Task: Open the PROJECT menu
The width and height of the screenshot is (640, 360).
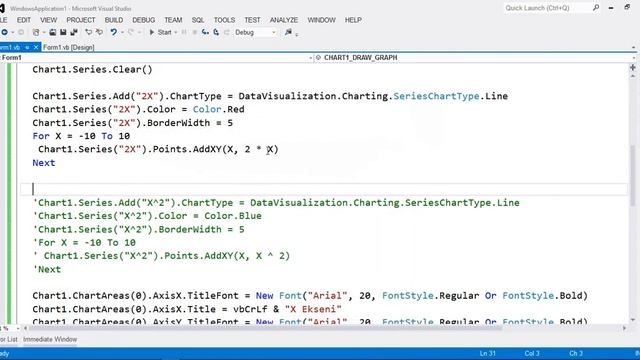Action: point(81,20)
